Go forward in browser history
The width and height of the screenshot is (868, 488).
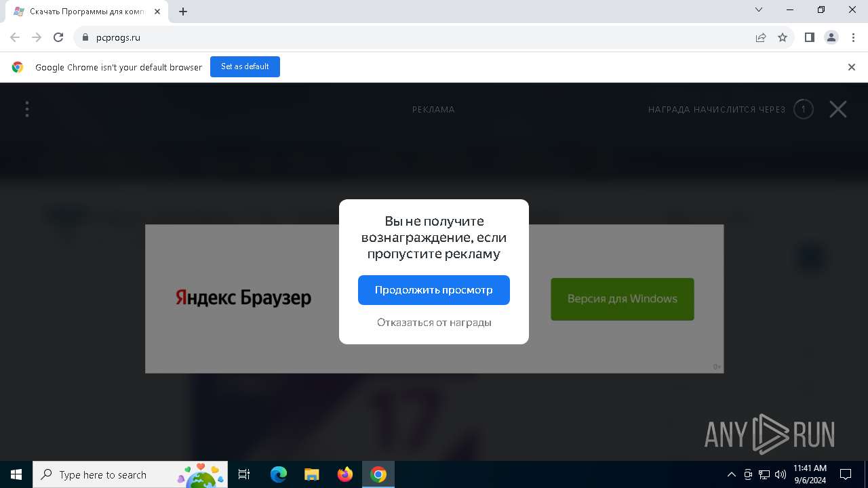pyautogui.click(x=37, y=38)
